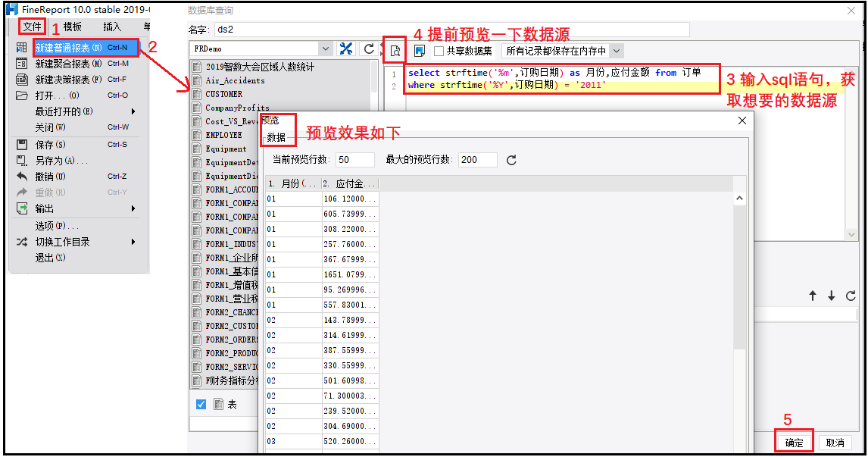Edit the 最大的预览行数 field

tap(477, 160)
